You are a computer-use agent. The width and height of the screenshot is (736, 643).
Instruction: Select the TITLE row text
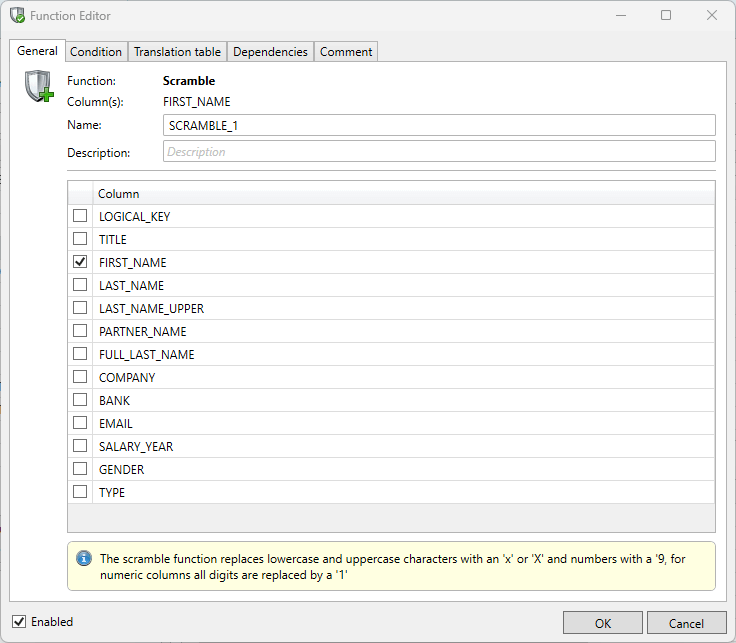click(113, 240)
